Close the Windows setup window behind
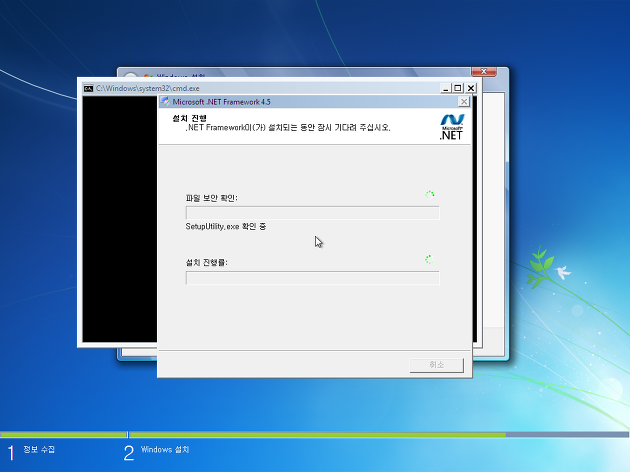 pos(484,72)
